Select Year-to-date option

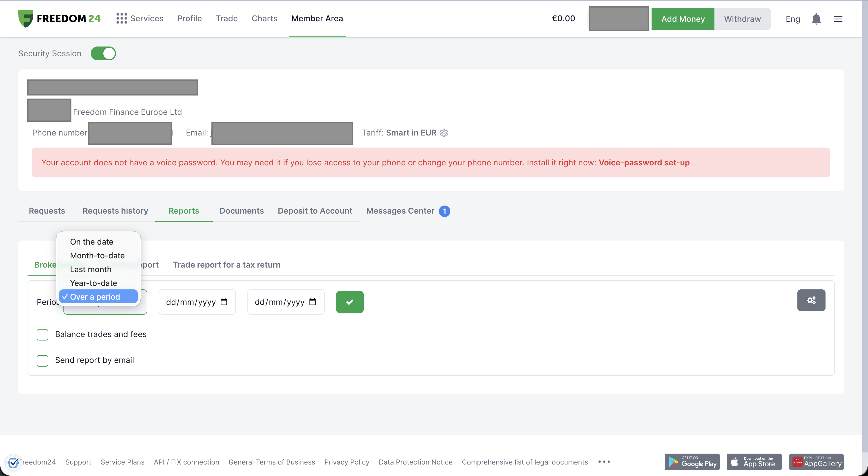coord(93,283)
